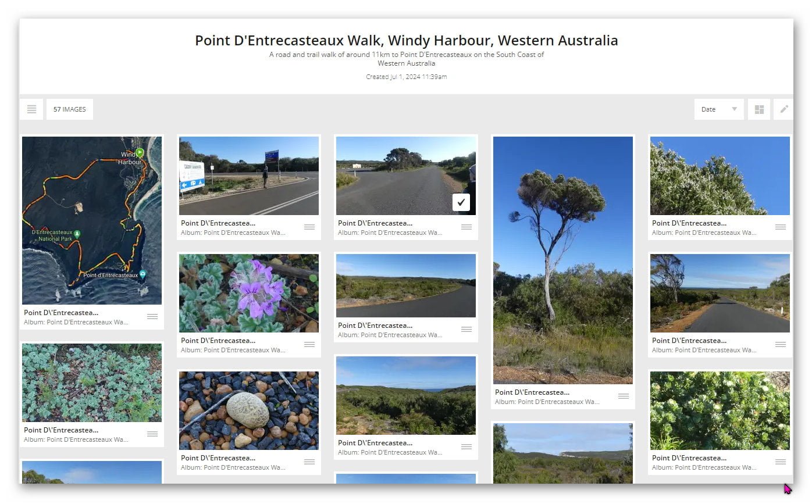Open the hamburger menu beside 57 IMAGES

tap(31, 109)
